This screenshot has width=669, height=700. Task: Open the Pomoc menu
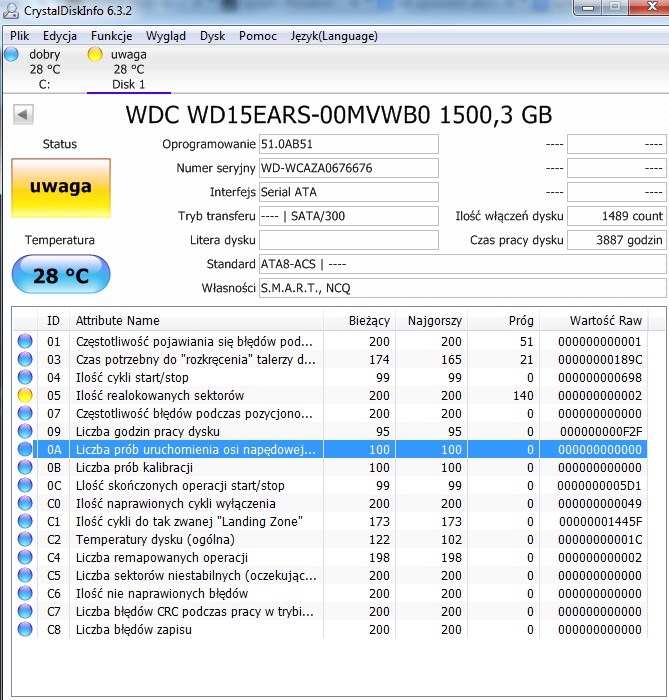click(258, 36)
